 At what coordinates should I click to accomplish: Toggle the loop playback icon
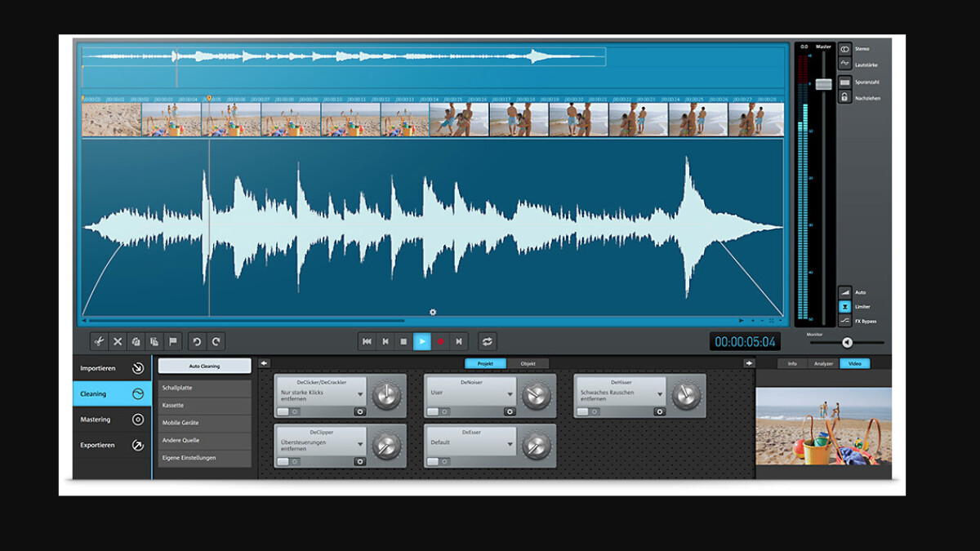[487, 342]
